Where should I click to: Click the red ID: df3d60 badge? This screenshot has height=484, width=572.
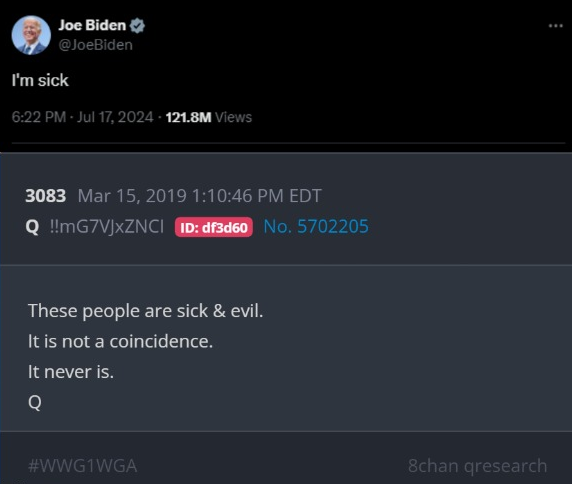tap(214, 227)
